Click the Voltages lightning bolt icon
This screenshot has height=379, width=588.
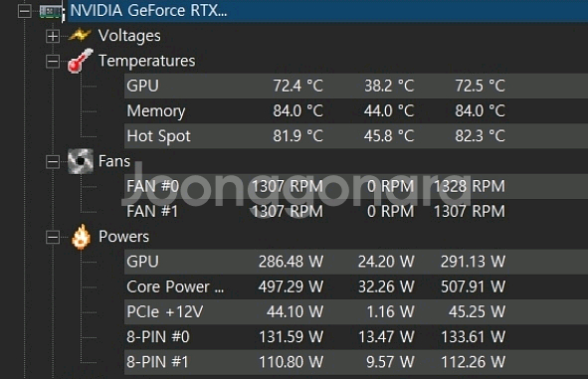(x=80, y=35)
